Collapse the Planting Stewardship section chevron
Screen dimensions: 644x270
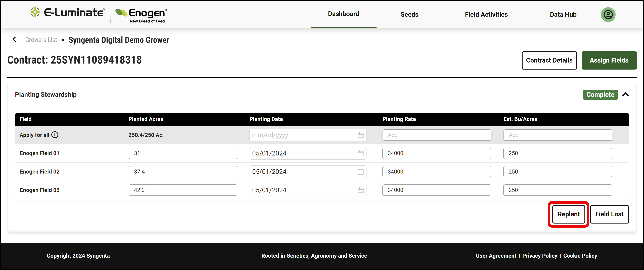click(625, 94)
